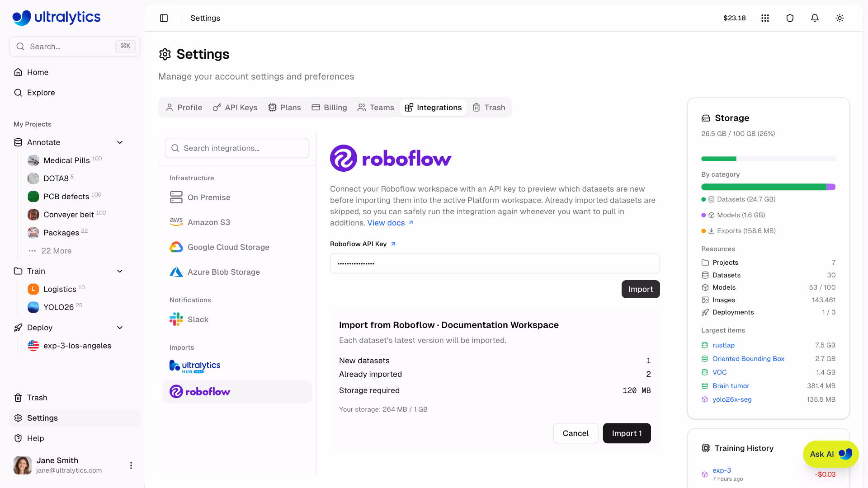Open View docs link
Screen dimensions: 868x488
pos(390,223)
